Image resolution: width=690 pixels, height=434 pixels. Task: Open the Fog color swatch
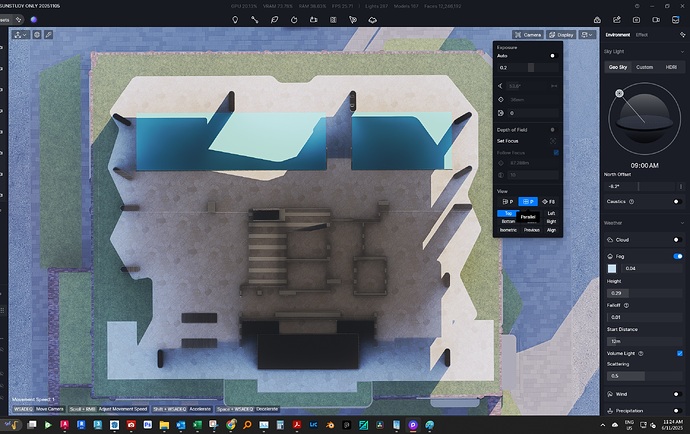coord(613,269)
